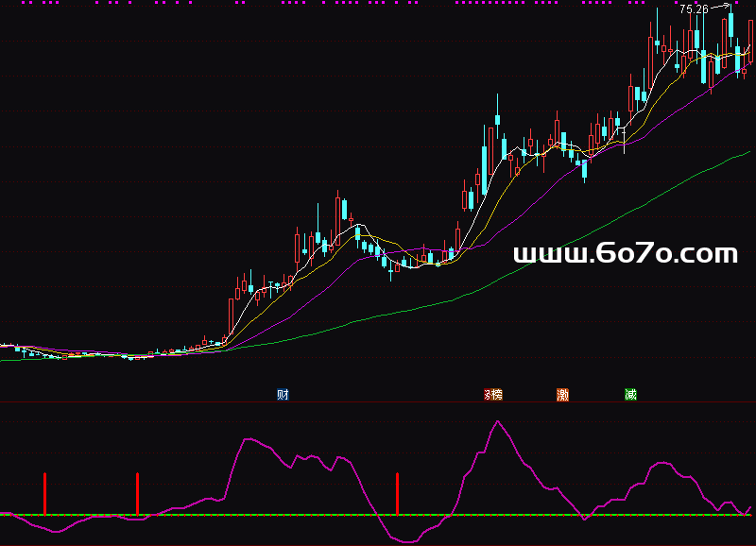Click the leftmost peak of magenta oscillator
This screenshot has width=756, height=546.
coord(249,438)
